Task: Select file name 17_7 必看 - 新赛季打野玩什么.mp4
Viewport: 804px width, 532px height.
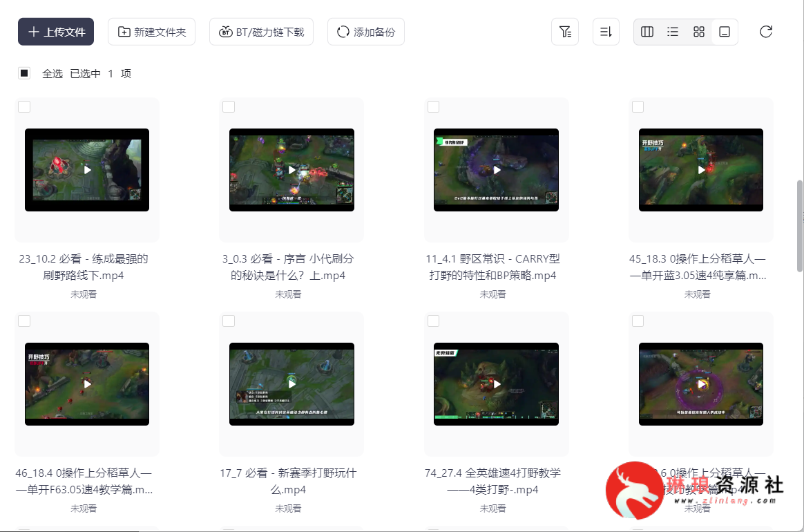Action: pyautogui.click(x=288, y=481)
